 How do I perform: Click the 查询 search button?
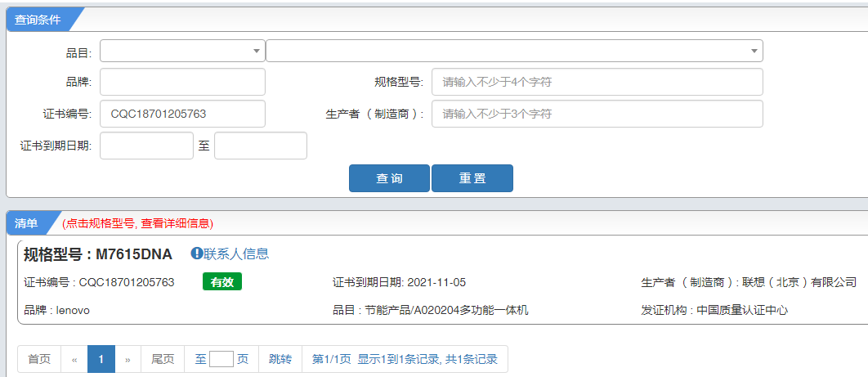pyautogui.click(x=389, y=178)
